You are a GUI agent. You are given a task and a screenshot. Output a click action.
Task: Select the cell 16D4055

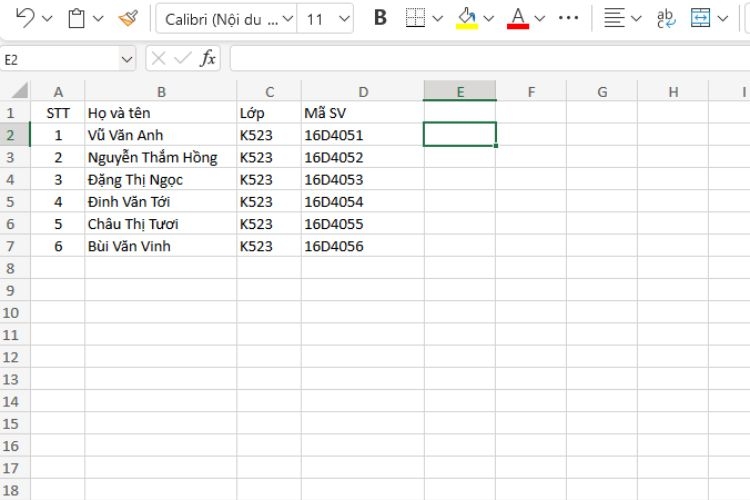[x=363, y=223]
